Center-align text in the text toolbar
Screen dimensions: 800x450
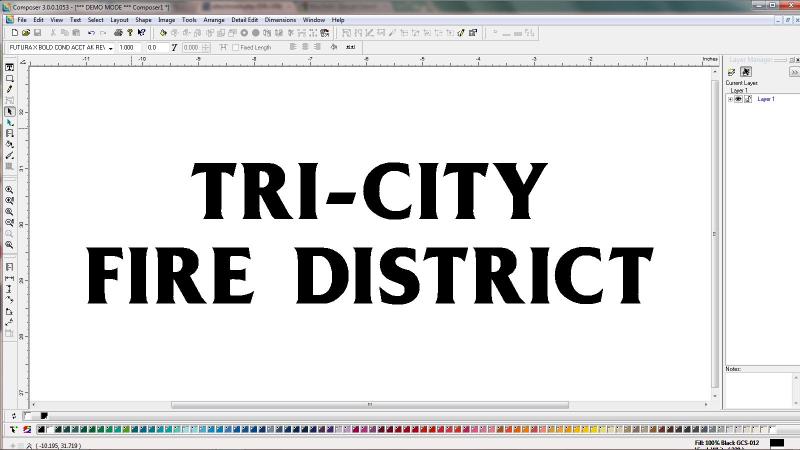coord(305,47)
